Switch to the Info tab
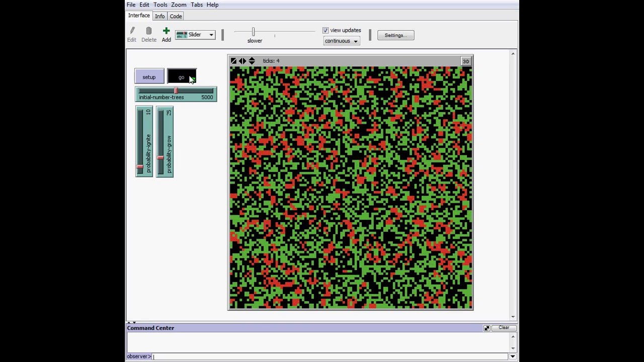Image resolution: width=644 pixels, height=362 pixels. tap(159, 16)
